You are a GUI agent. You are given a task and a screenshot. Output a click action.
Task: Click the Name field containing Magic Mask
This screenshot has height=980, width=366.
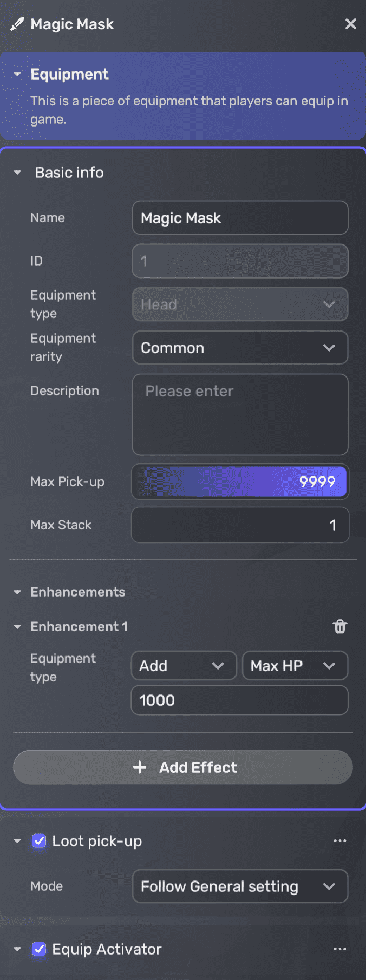[240, 218]
